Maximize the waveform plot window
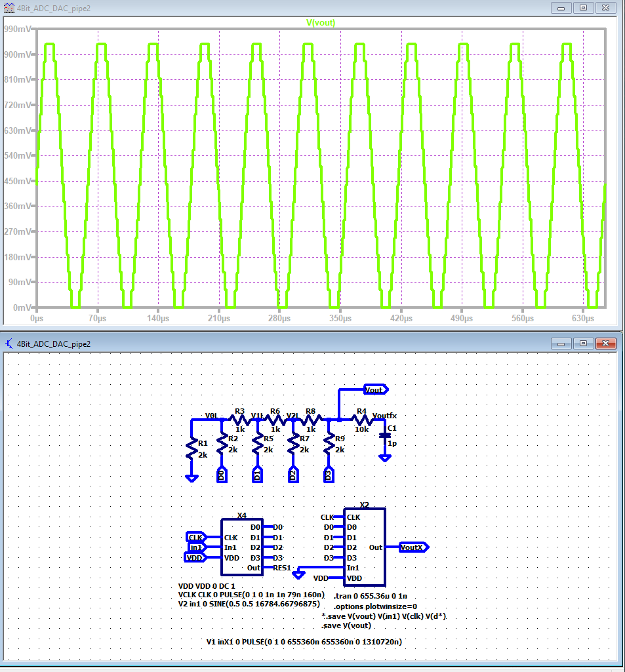Viewport: 625px width, 672px height. click(x=583, y=7)
